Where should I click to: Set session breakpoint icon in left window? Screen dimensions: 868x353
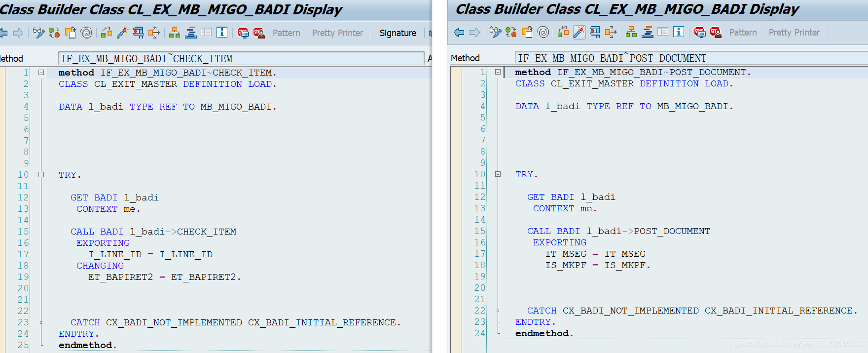click(243, 33)
